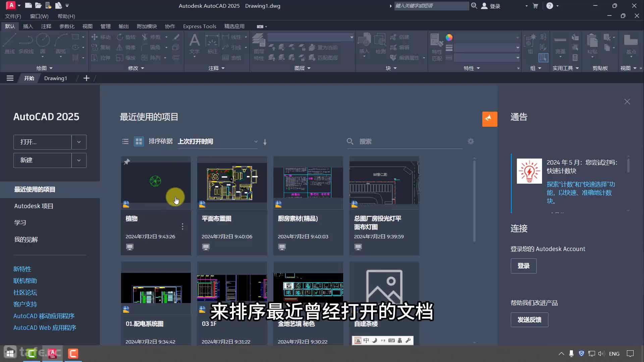The height and width of the screenshot is (362, 644).
Task: Click the Match Properties (特性匹配) icon
Action: [437, 47]
